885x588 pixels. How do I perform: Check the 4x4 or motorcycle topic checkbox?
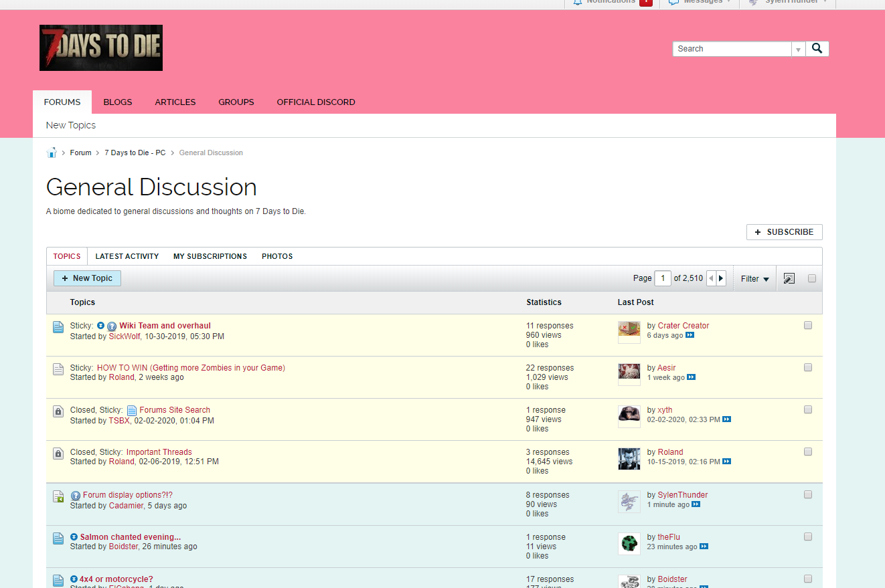pyautogui.click(x=808, y=579)
